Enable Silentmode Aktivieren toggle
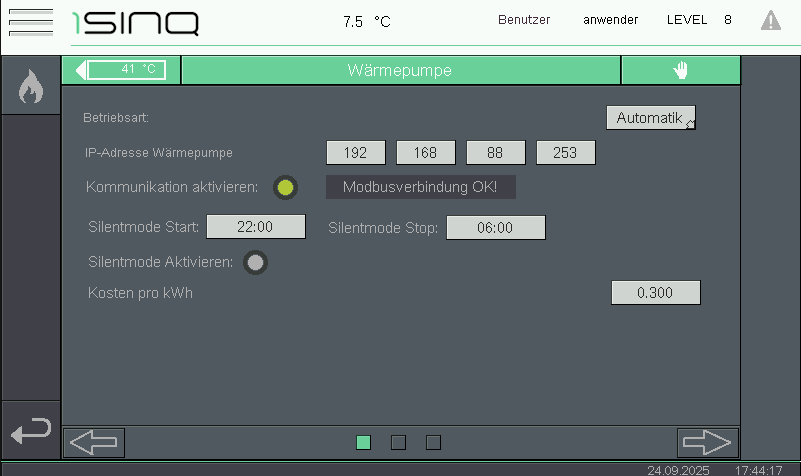The width and height of the screenshot is (801, 476). (x=256, y=262)
